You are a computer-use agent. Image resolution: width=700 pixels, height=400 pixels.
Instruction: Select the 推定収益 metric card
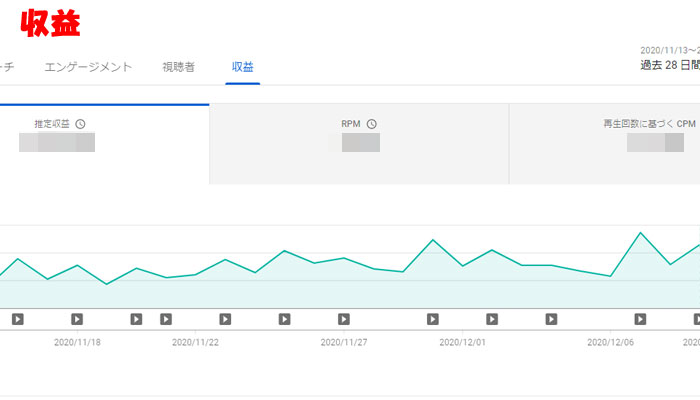point(104,144)
